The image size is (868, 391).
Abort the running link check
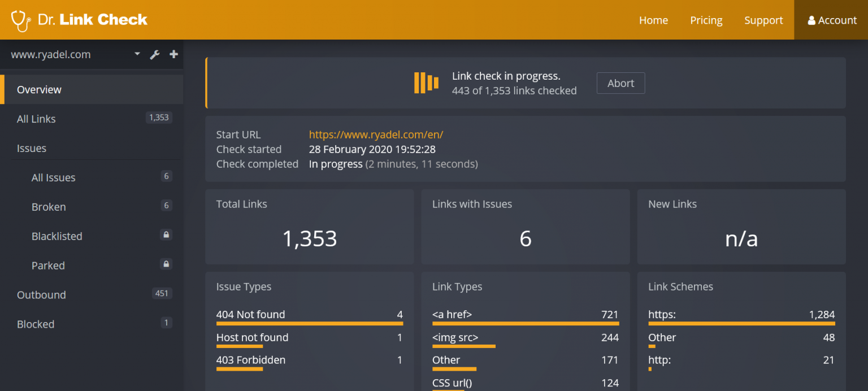pos(620,83)
